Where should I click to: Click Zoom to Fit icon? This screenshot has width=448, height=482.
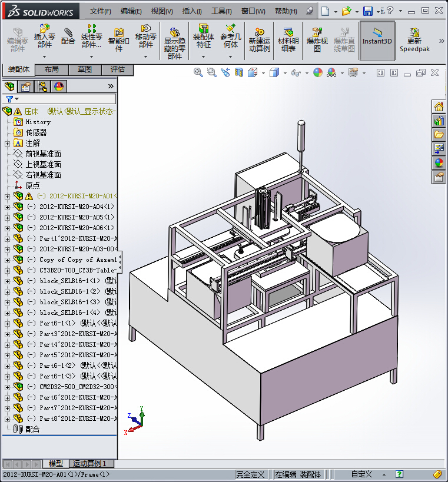point(198,73)
